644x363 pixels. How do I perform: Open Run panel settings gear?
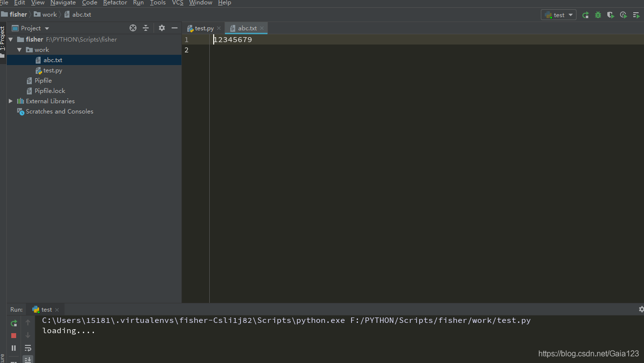pyautogui.click(x=641, y=309)
